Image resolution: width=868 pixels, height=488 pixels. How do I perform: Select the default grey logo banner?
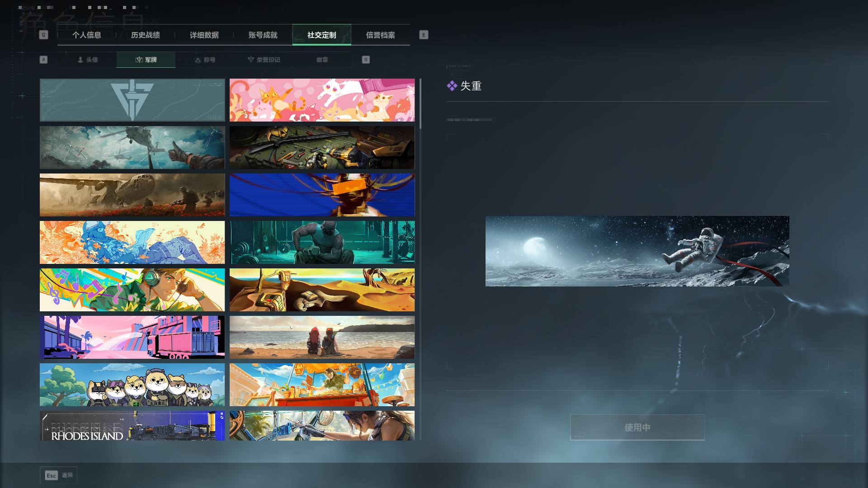(132, 100)
